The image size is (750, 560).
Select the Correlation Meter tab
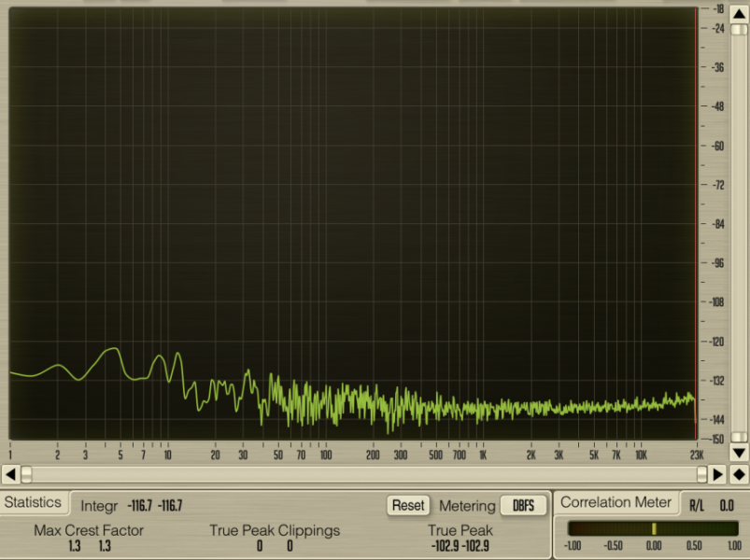616,502
